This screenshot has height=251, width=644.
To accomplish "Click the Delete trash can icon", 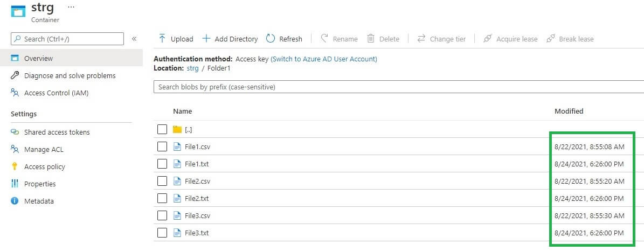I will click(x=371, y=39).
